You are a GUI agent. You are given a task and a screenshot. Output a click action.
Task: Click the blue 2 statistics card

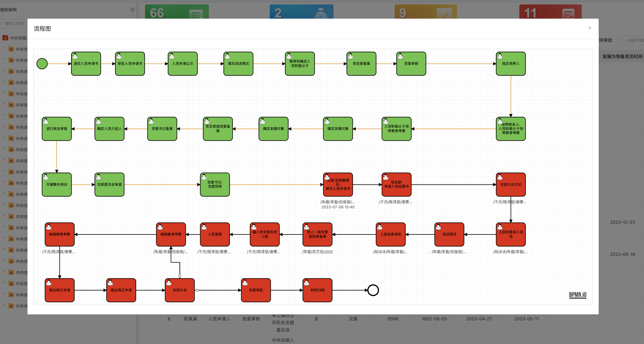302,11
